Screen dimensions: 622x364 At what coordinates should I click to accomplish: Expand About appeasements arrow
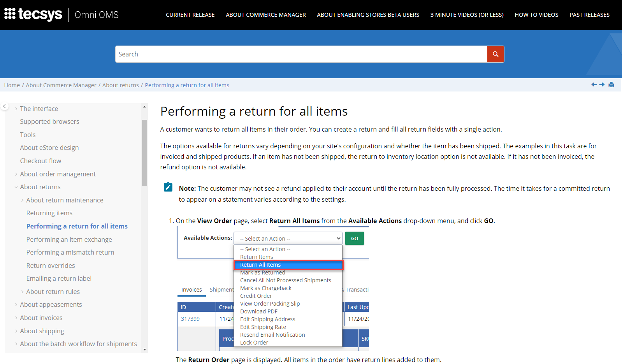[x=16, y=305]
